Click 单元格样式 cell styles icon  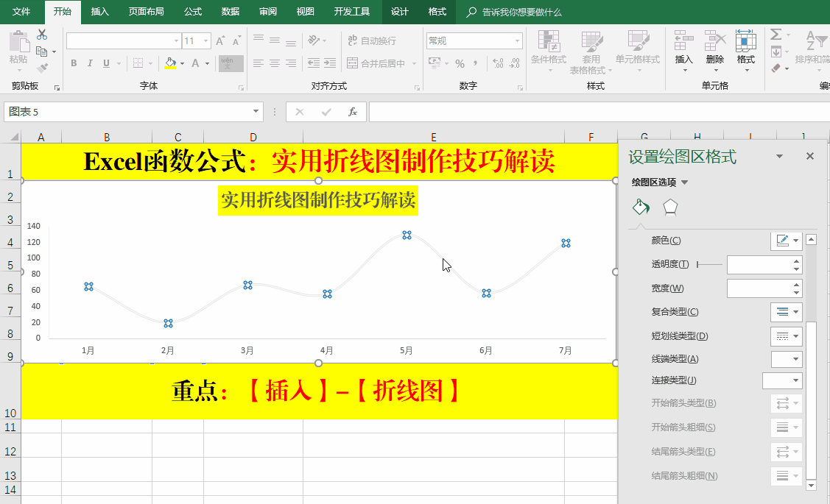click(x=638, y=41)
